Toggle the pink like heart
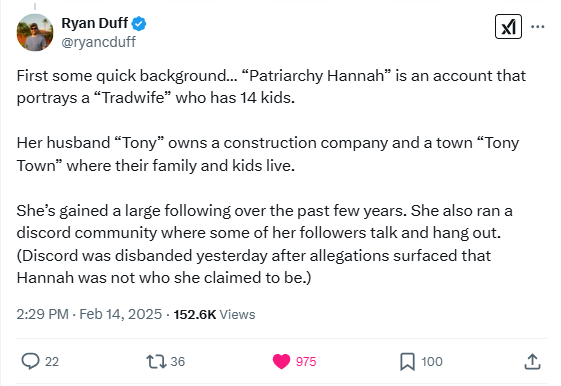 (x=282, y=361)
